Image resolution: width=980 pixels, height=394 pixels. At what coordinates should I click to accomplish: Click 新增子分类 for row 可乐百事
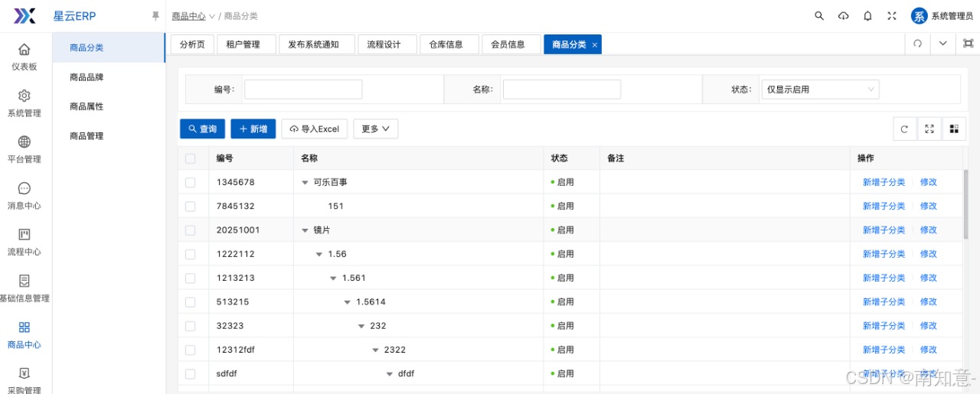click(x=884, y=183)
